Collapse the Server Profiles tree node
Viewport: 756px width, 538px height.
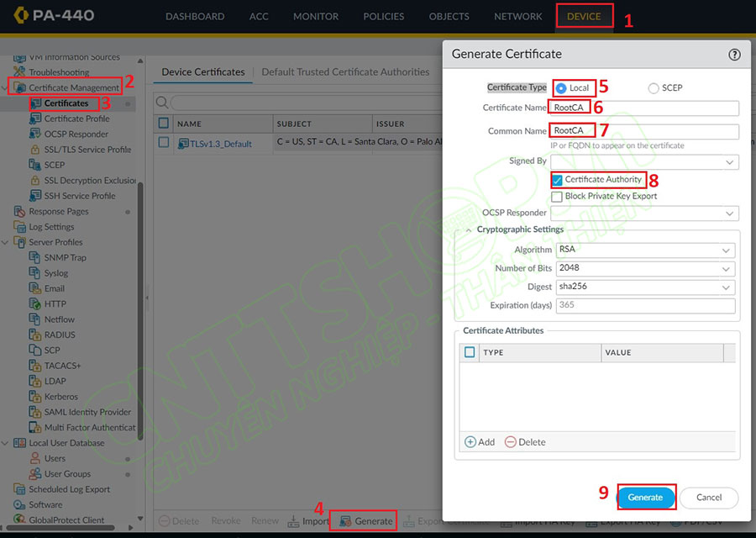(x=5, y=242)
